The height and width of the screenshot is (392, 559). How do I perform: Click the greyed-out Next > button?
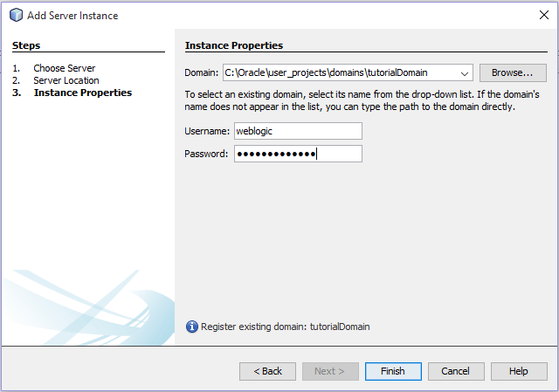(x=330, y=371)
